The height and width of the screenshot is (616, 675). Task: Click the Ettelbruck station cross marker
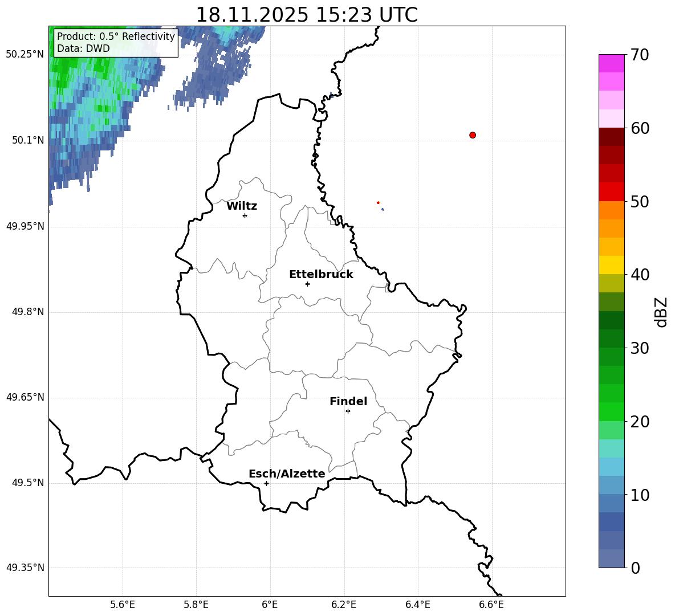pos(307,284)
